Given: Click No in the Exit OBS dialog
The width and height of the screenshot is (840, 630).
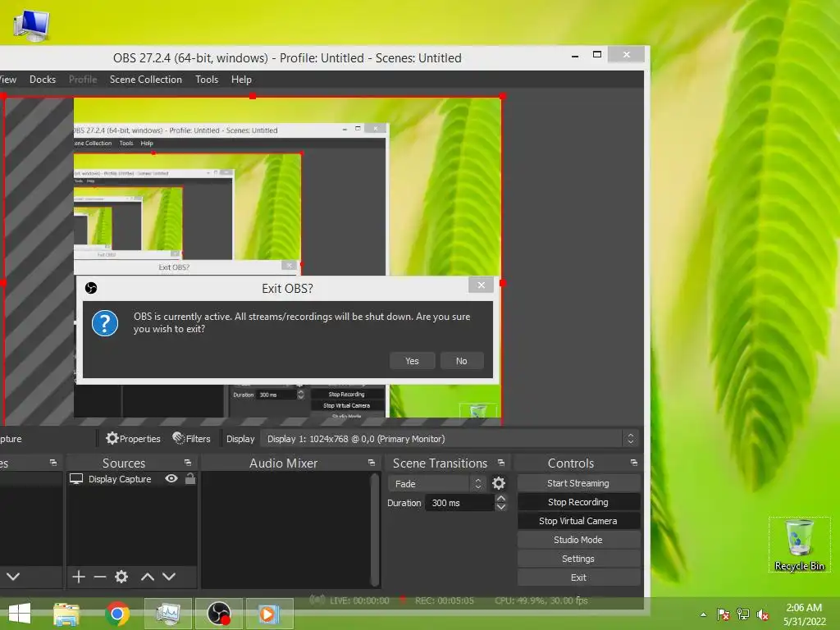Looking at the screenshot, I should tap(461, 361).
